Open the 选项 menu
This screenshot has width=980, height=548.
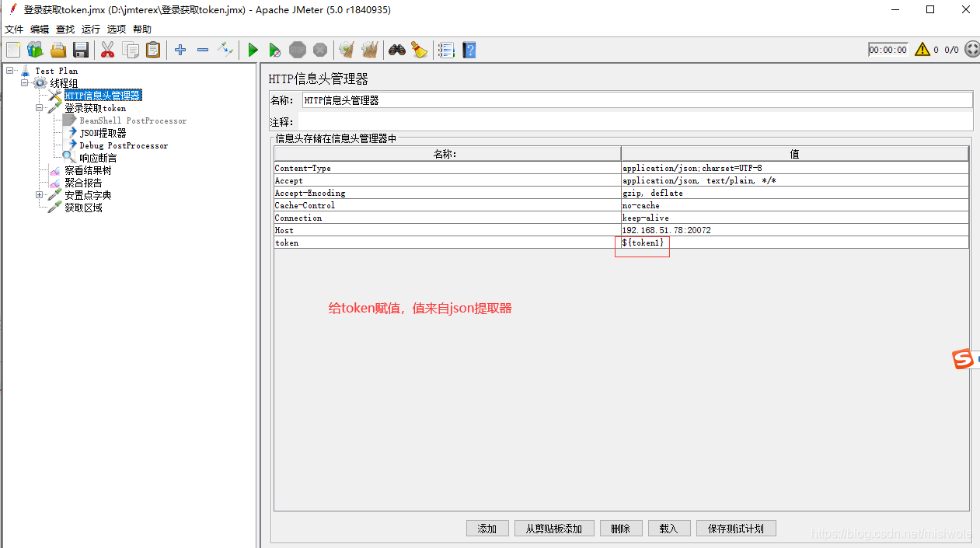point(117,29)
